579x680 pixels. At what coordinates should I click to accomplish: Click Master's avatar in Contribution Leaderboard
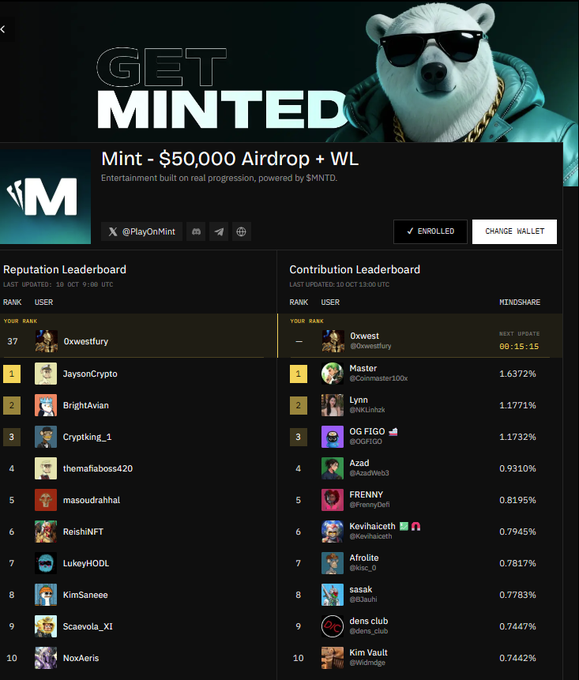point(332,374)
